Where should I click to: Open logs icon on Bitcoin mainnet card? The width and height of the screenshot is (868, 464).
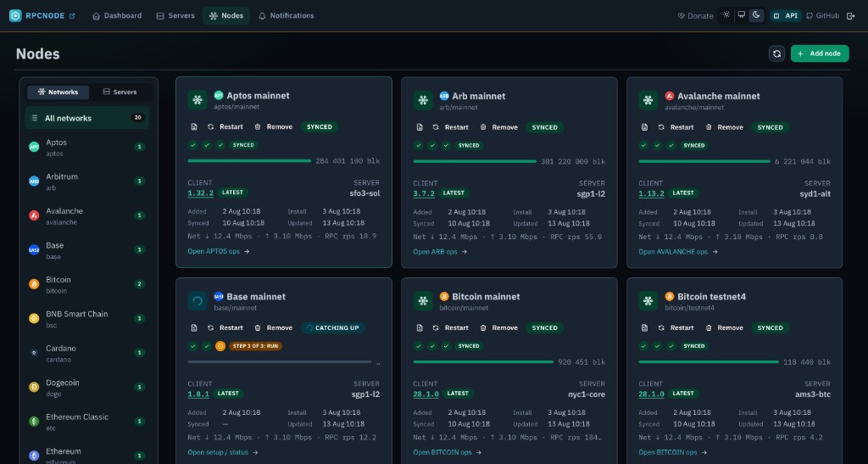(x=420, y=327)
